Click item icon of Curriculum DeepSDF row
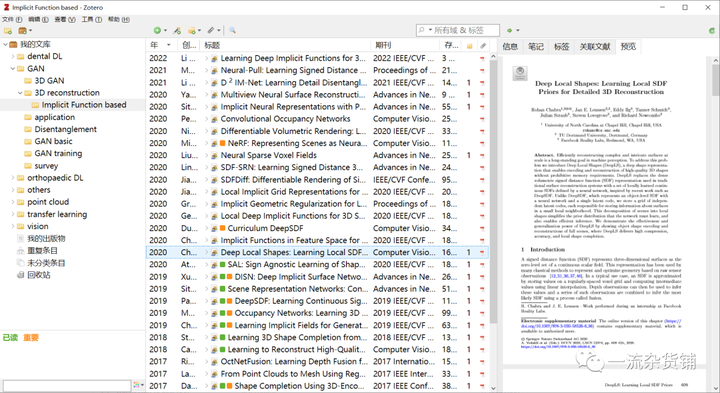 pyautogui.click(x=214, y=228)
